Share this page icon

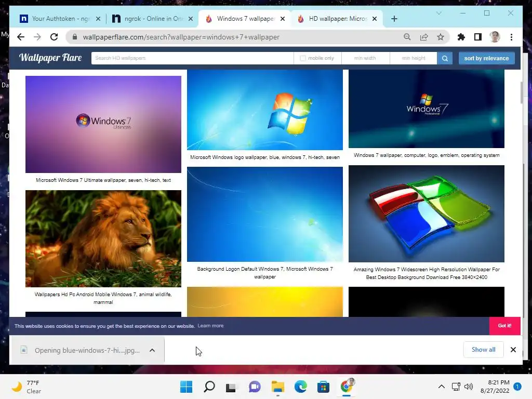[424, 37]
